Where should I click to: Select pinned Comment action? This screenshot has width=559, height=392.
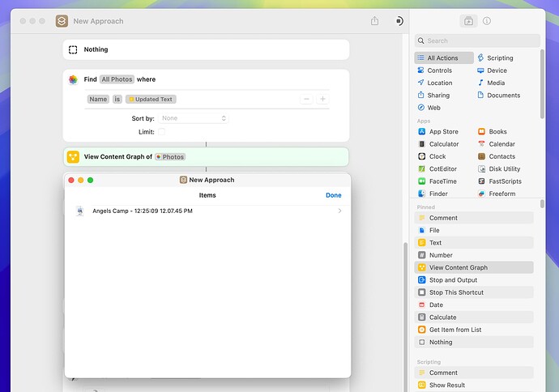tap(474, 218)
